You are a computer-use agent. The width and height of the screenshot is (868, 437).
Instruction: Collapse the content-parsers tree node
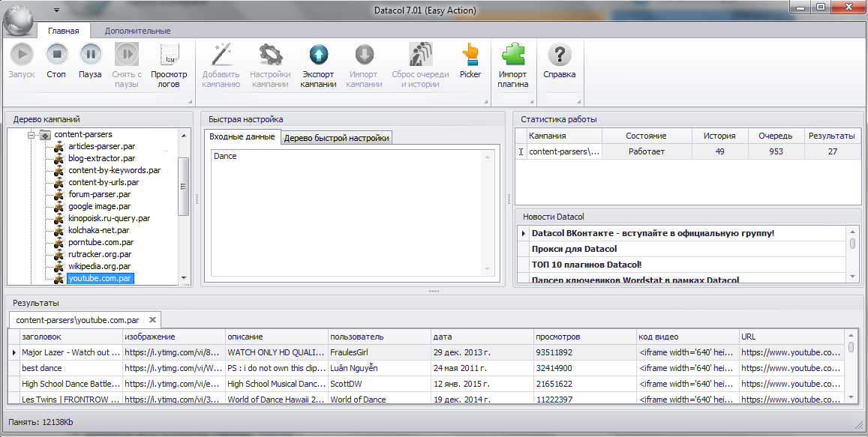(x=32, y=134)
